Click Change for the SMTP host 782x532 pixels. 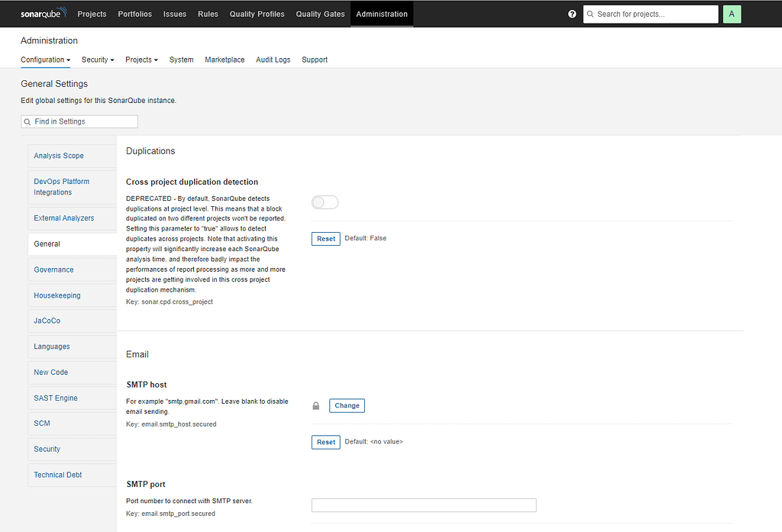(x=347, y=405)
